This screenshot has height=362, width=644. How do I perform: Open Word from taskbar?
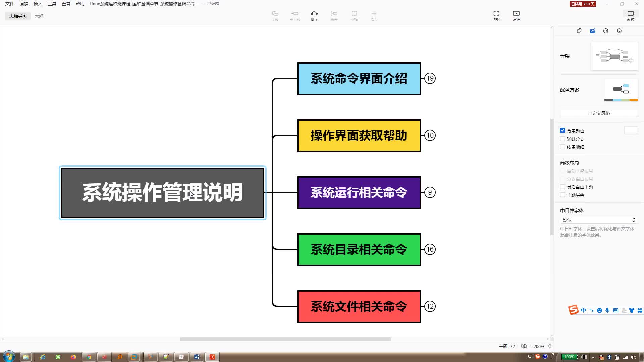(197, 357)
